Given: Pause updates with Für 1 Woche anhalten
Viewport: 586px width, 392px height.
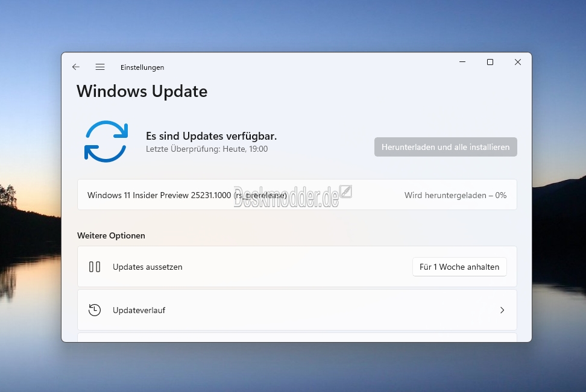Looking at the screenshot, I should click(459, 267).
